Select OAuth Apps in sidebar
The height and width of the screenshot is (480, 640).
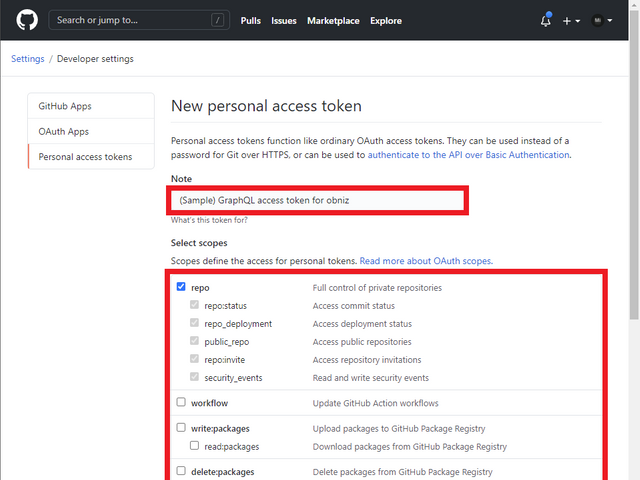[91, 131]
